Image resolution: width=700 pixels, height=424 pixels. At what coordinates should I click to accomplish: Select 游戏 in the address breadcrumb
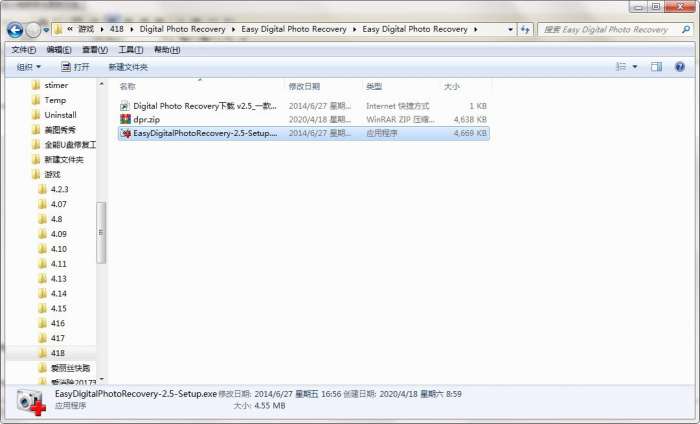[x=86, y=29]
